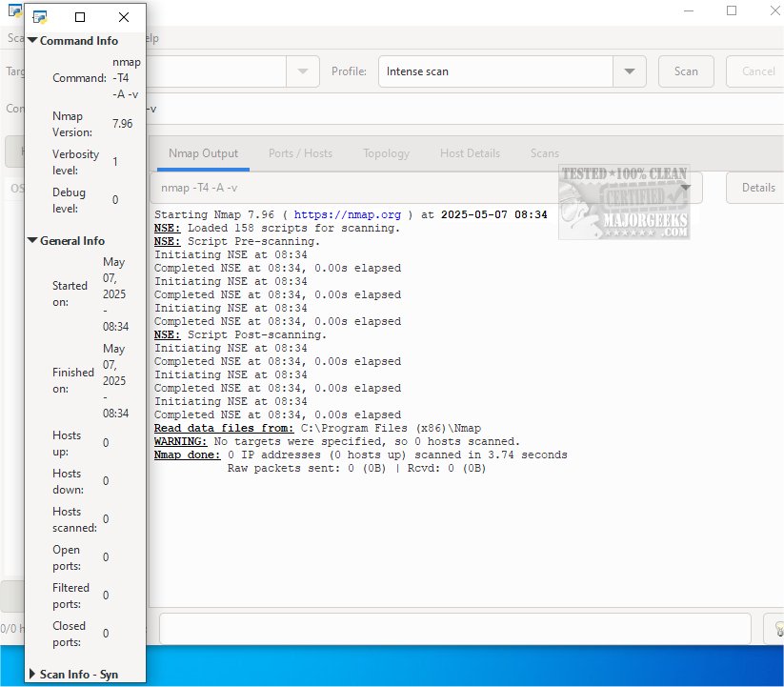Image resolution: width=784 pixels, height=687 pixels.
Task: Click the '7.96' version value
Action: pyautogui.click(x=123, y=124)
